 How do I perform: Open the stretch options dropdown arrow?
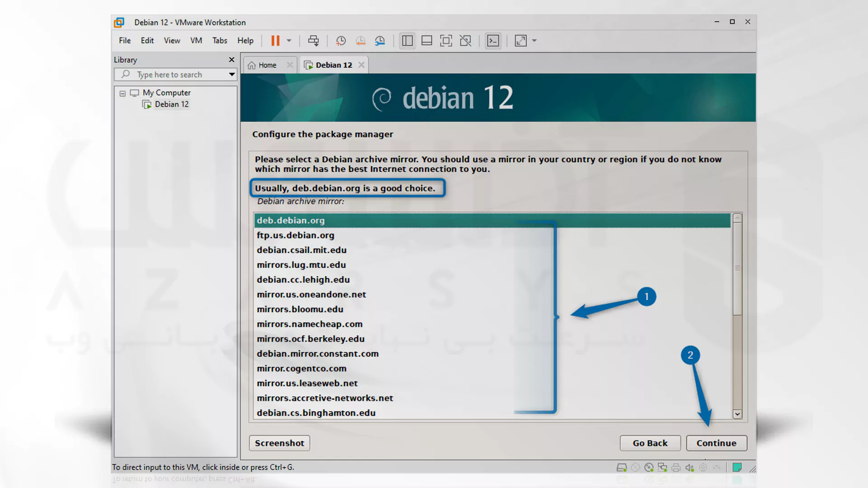(534, 41)
